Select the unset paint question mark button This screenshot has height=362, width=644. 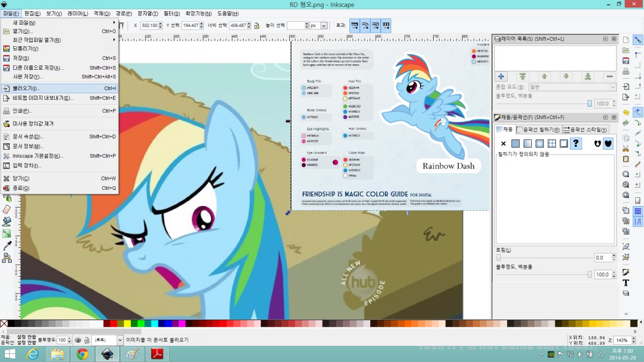point(576,143)
